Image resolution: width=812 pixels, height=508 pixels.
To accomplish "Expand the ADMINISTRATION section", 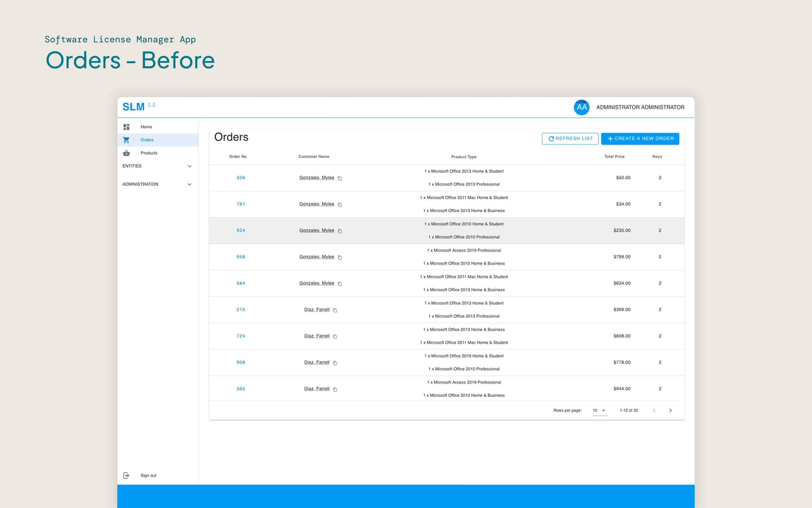I will [x=157, y=184].
